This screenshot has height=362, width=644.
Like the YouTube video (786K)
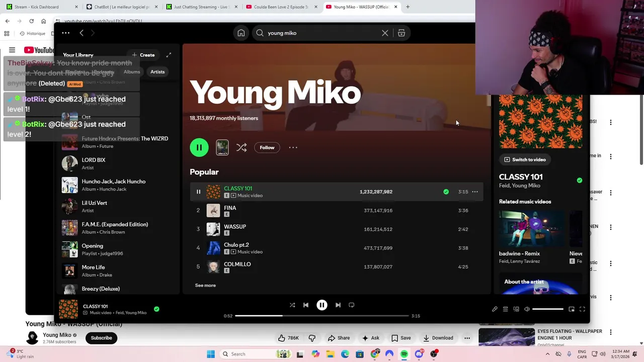(288, 338)
